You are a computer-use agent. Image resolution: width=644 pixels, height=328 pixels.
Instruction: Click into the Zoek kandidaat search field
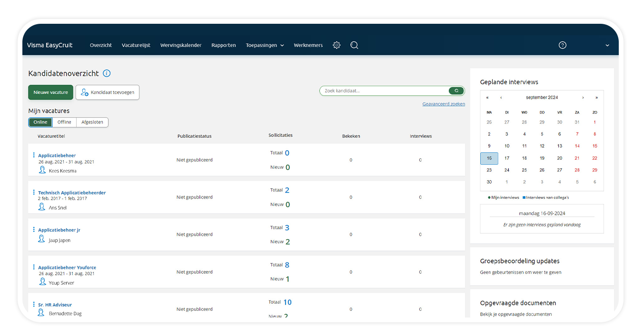click(383, 91)
